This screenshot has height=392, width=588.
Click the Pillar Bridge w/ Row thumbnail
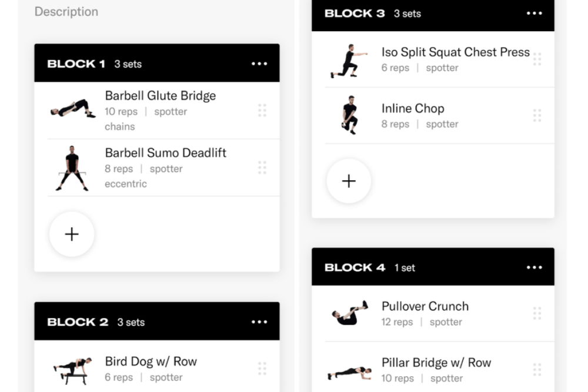pos(347,370)
